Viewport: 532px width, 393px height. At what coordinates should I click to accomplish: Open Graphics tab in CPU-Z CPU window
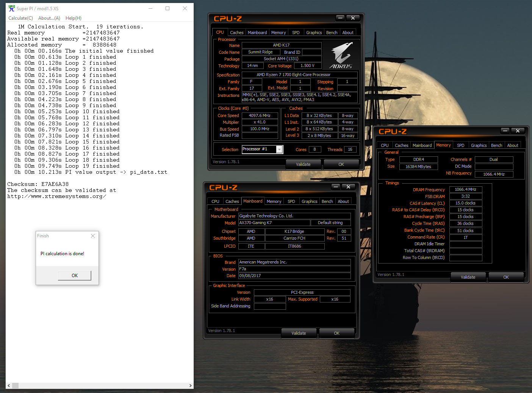tap(314, 33)
